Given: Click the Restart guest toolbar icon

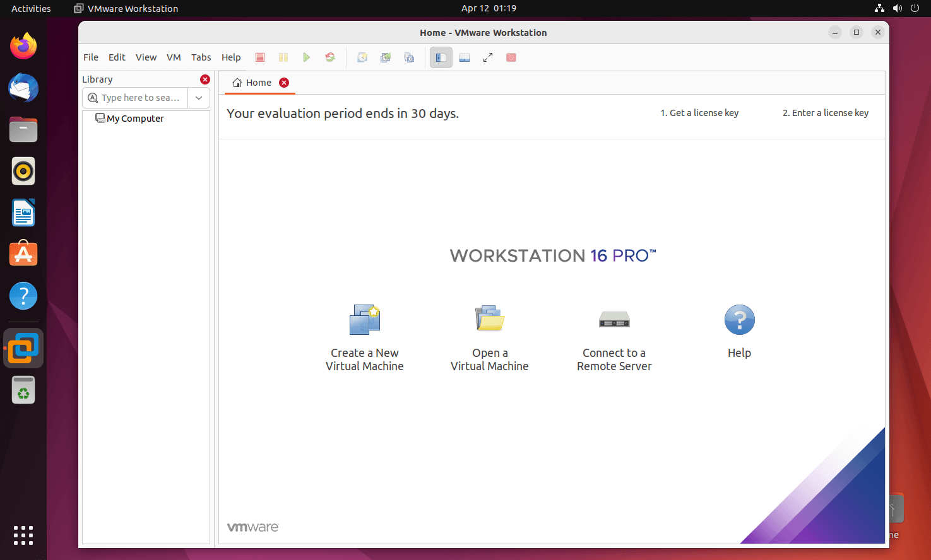Looking at the screenshot, I should click(330, 57).
